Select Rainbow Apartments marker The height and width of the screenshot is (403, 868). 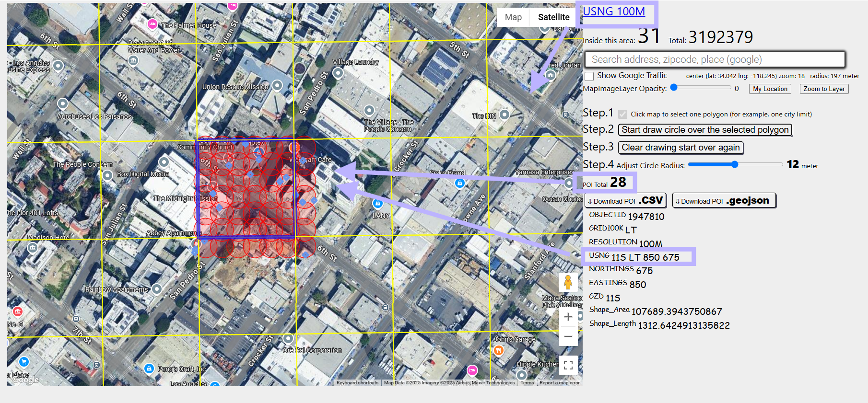pos(156,289)
